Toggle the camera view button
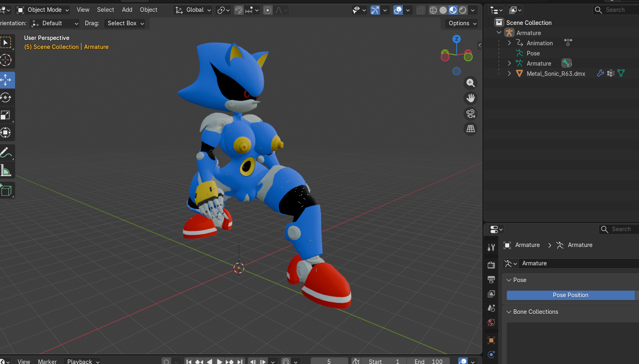639x364 pixels. pyautogui.click(x=470, y=114)
